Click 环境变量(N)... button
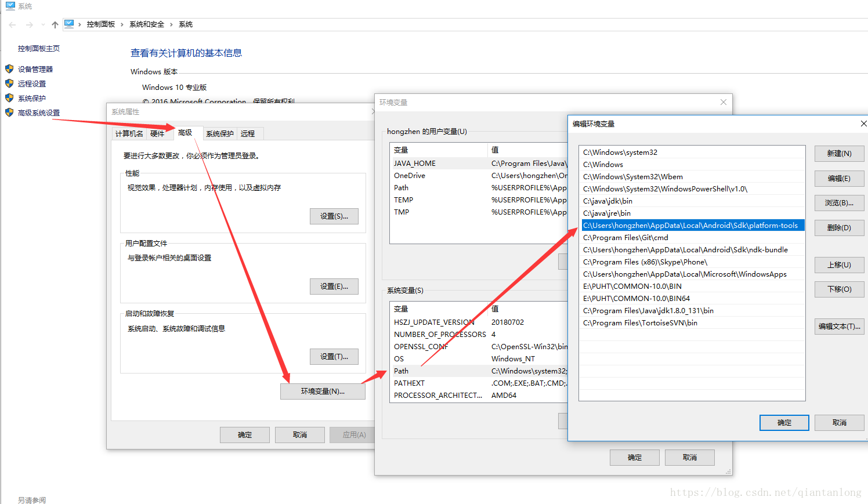This screenshot has width=868, height=504. coord(323,391)
